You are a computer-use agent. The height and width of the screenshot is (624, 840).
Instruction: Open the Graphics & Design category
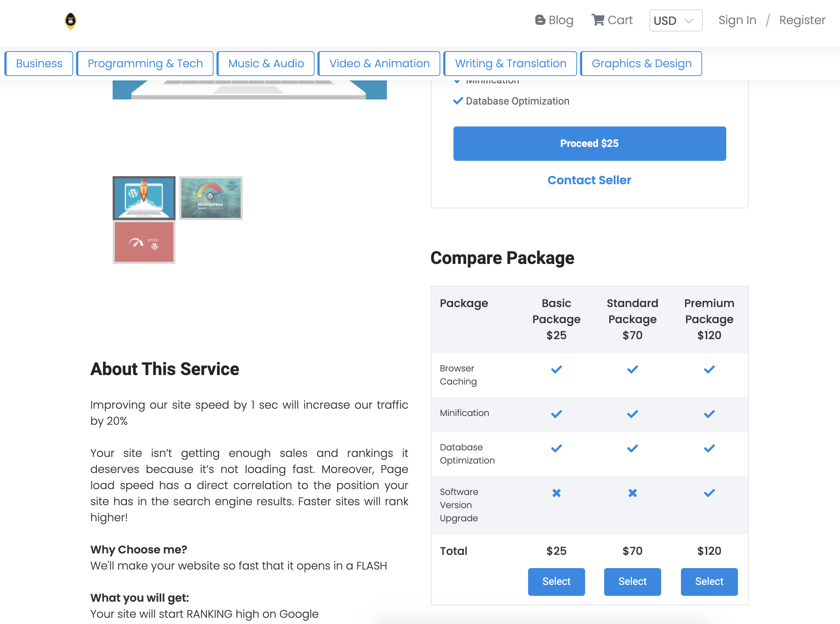641,63
